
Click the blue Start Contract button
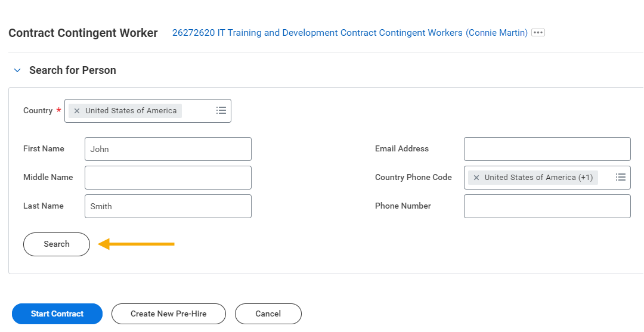point(57,314)
